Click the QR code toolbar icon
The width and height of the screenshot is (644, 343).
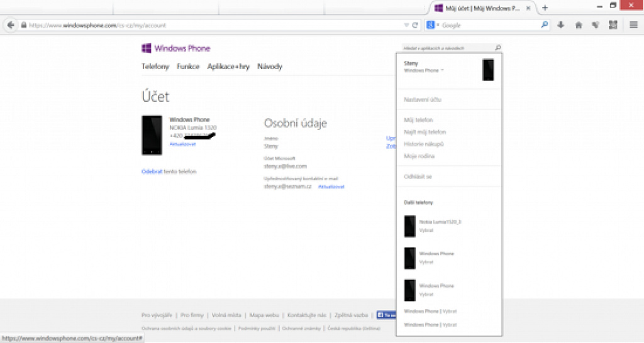pos(613,25)
